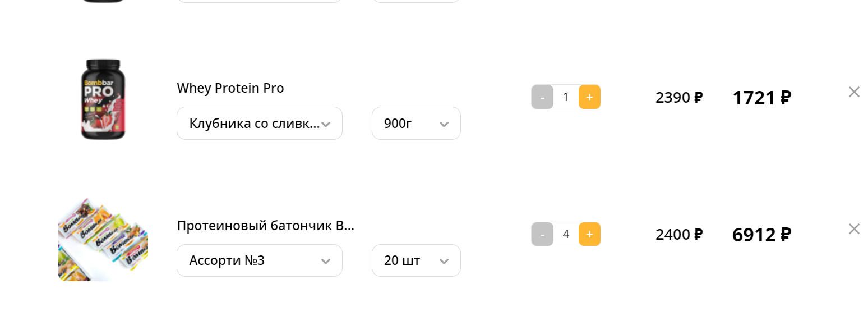Open the Ассорти №3 dropdown
This screenshot has height=311, width=868.
point(259,260)
